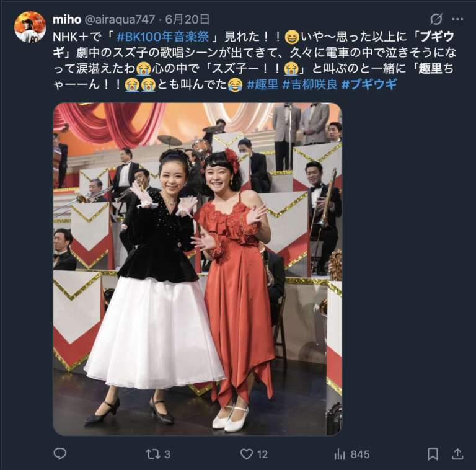The image size is (476, 470).
Task: Open the bold #ブギウギ hashtag link
Action: pos(369,84)
